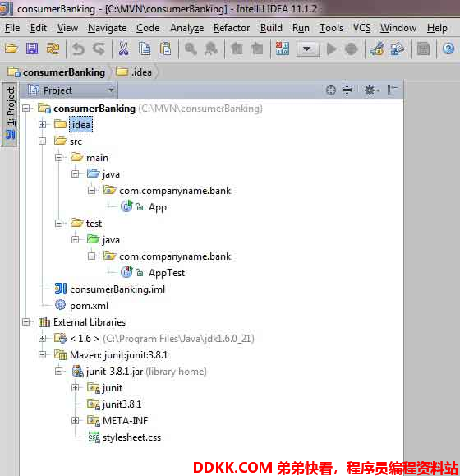Select pom.xml in the project tree
Image resolution: width=460 pixels, height=476 pixels.
pyautogui.click(x=89, y=306)
